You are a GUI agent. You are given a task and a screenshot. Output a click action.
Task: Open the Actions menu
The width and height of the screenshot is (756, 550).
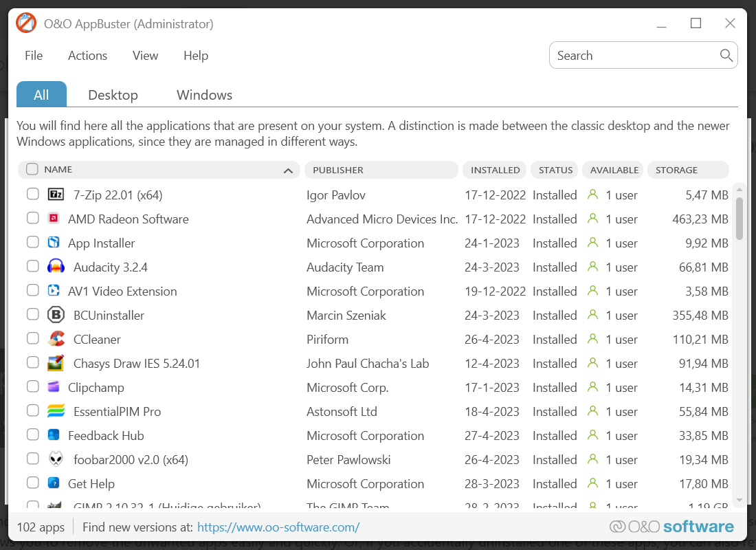(x=87, y=56)
